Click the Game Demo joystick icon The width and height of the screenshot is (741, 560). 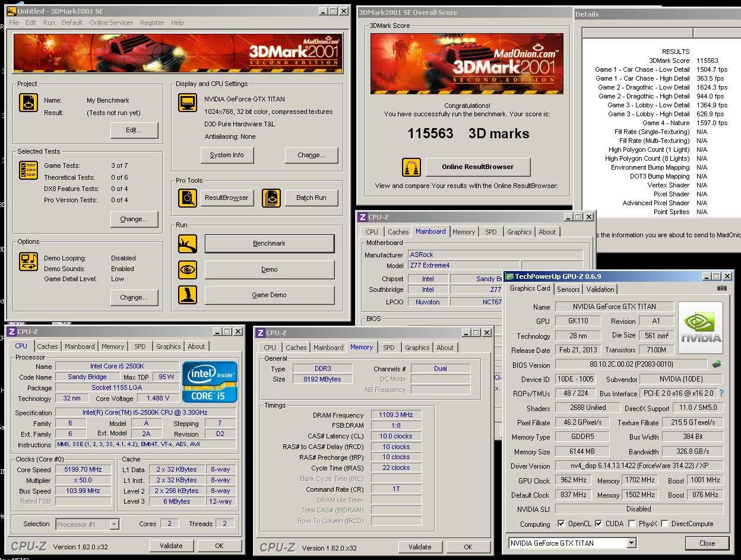[x=188, y=295]
